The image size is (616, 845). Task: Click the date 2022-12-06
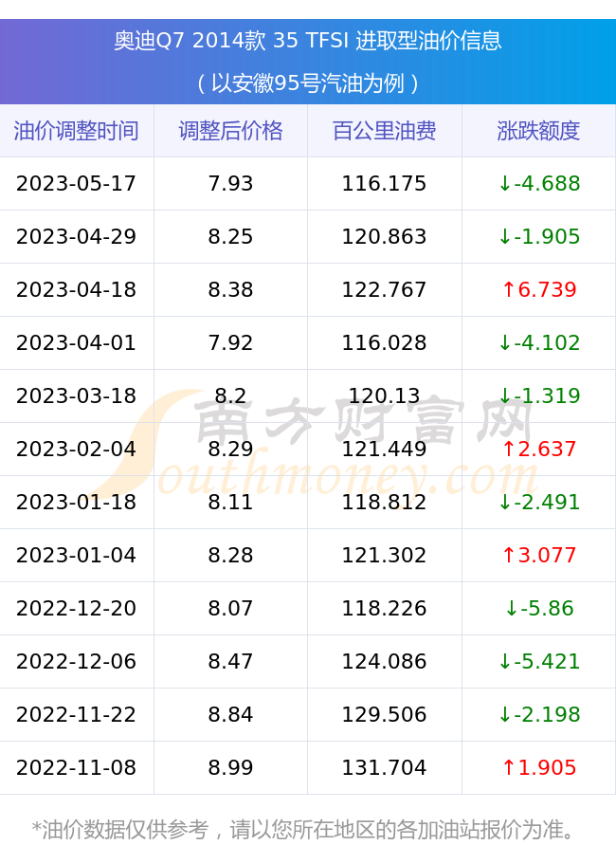coord(77,661)
